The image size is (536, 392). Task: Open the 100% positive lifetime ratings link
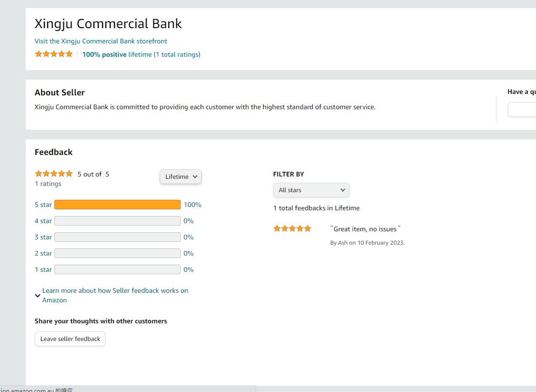point(141,54)
